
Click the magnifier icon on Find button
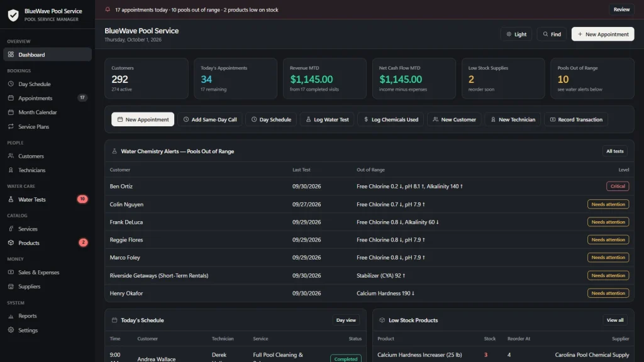[x=545, y=34]
